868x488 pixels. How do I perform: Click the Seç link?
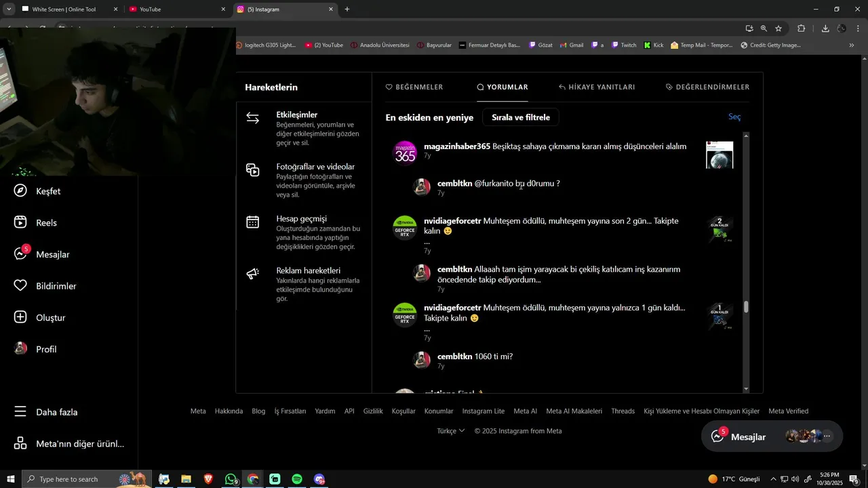coord(734,117)
